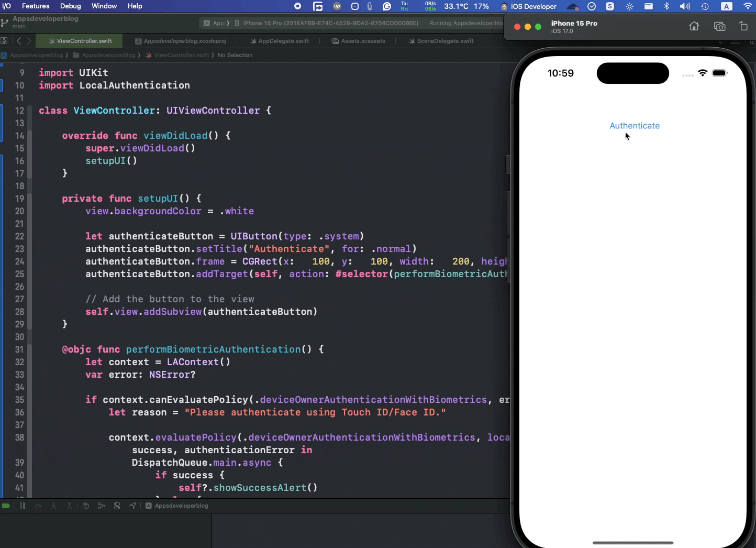Expand the No Selection jump bar menu
The image size is (756, 548).
pyautogui.click(x=235, y=55)
